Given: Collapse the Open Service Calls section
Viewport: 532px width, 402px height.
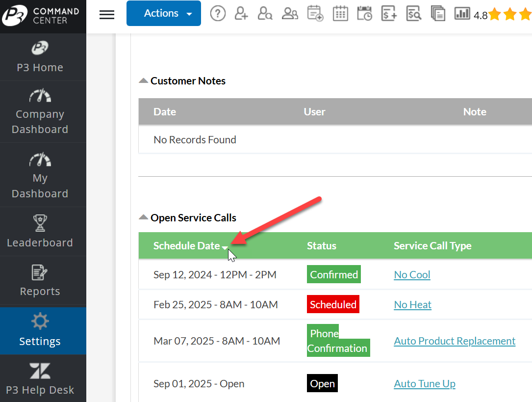Looking at the screenshot, I should (x=144, y=217).
